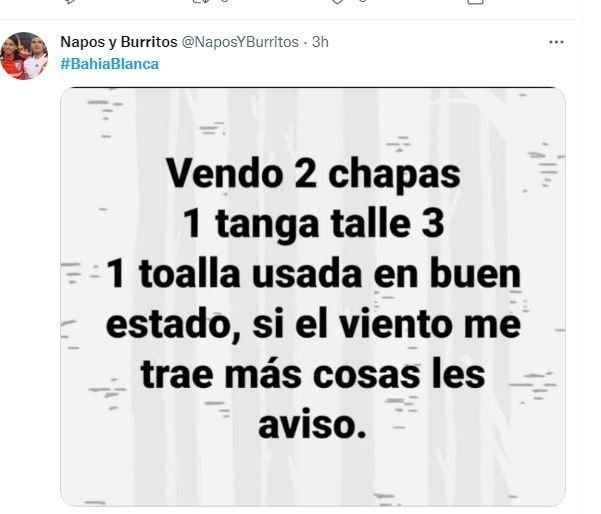
Task: Follow the #BahiaBlanca hashtag
Action: [110, 64]
